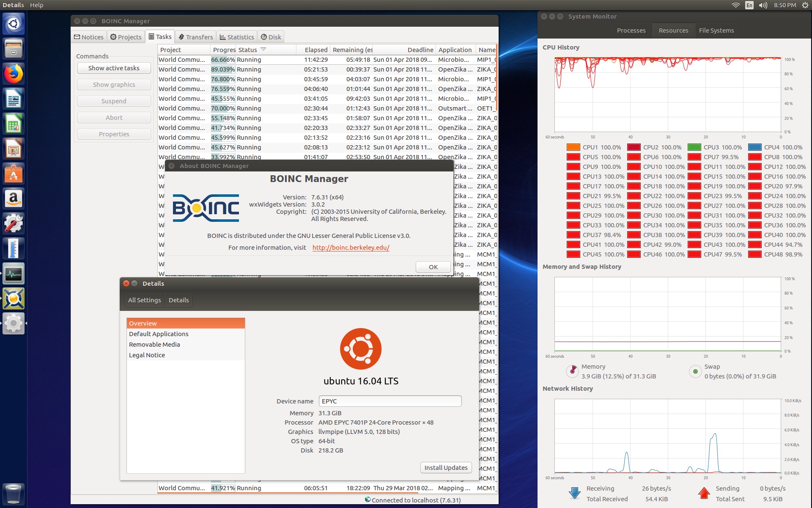Click the CPU48 red color swatch
This screenshot has width=812, height=508.
[754, 254]
